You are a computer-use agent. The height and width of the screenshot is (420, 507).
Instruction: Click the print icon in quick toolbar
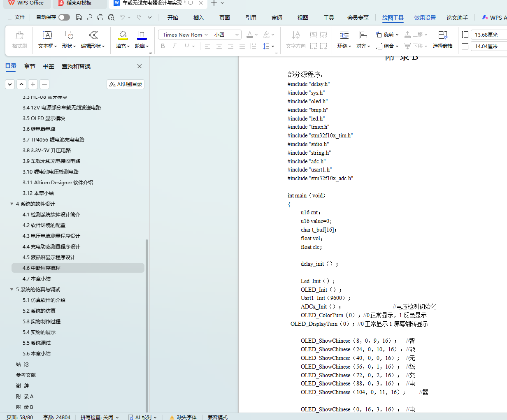tap(100, 17)
